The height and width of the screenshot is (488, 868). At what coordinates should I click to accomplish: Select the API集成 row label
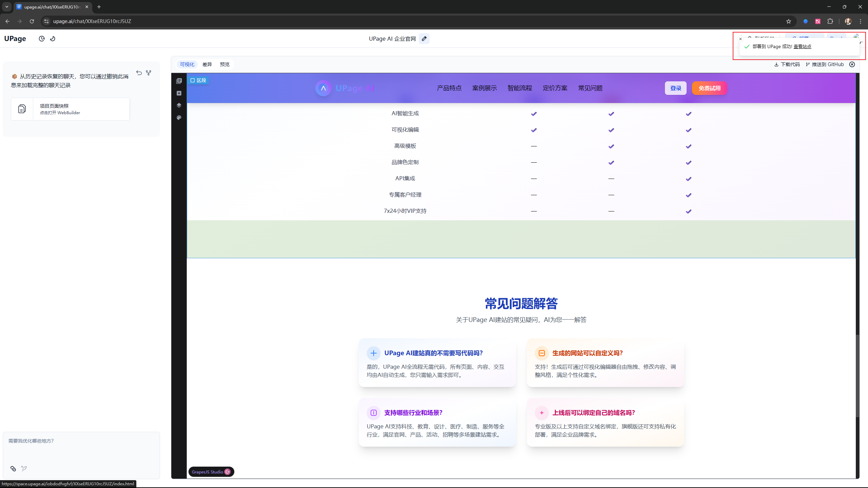(405, 179)
